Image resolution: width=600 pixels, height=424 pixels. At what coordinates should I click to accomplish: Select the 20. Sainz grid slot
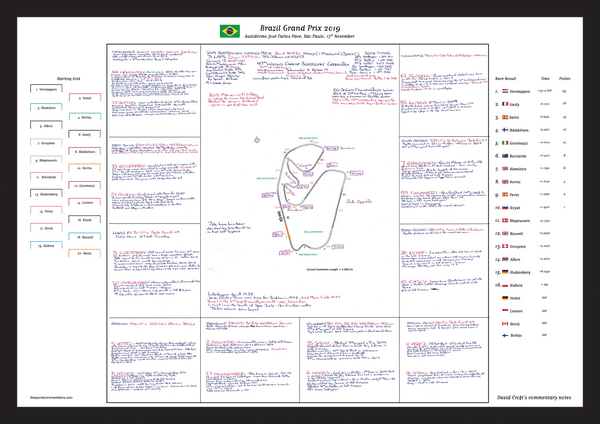[x=85, y=253]
